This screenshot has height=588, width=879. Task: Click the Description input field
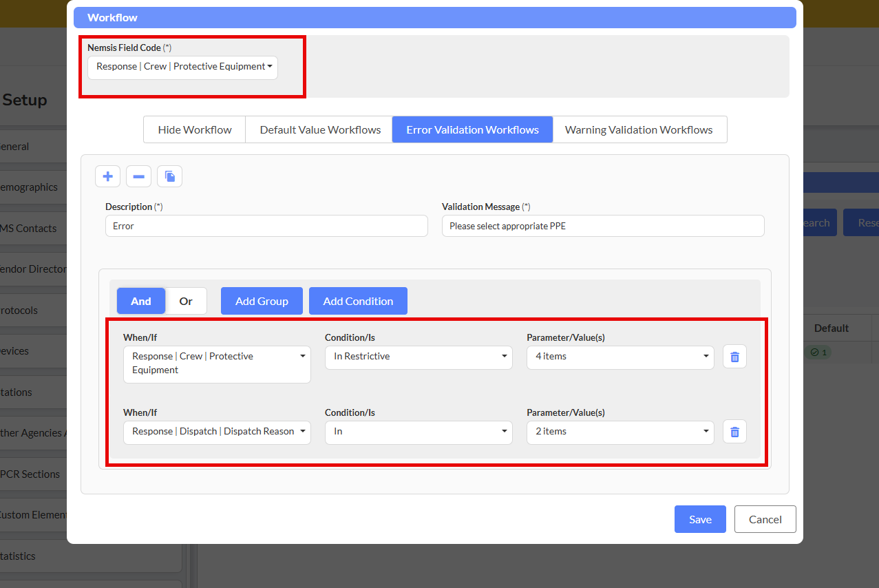click(x=266, y=226)
